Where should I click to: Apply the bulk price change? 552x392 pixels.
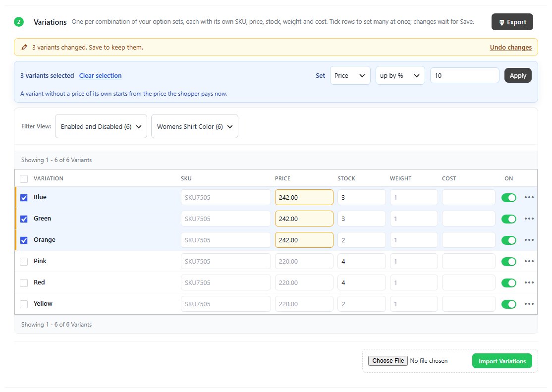518,75
